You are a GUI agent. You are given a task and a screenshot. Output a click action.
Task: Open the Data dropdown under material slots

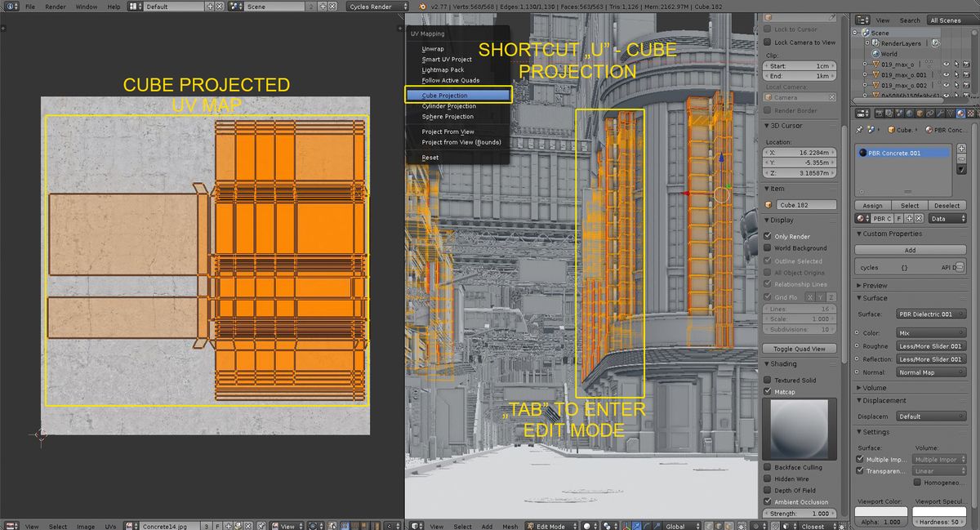(947, 217)
